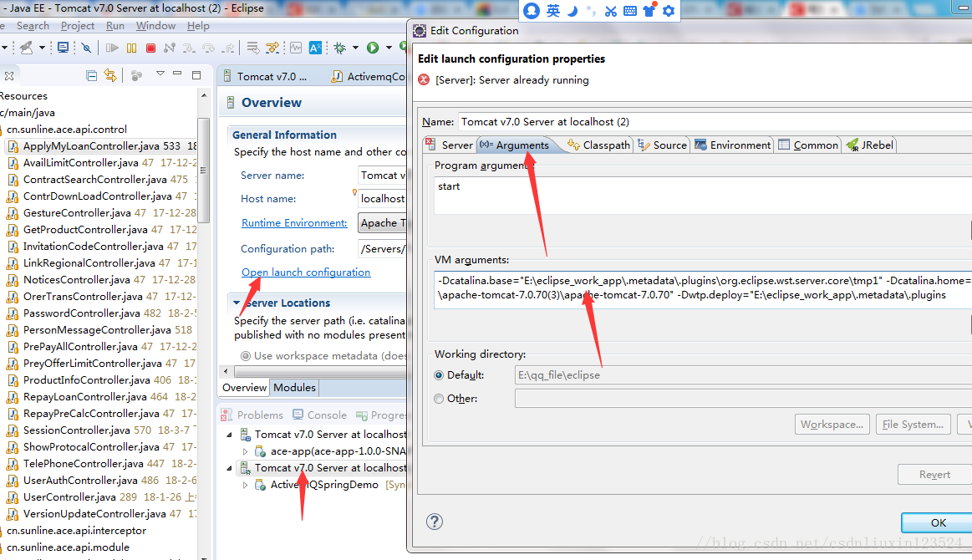Click the Workspace... button
Image resolution: width=972 pixels, height=560 pixels.
point(832,425)
